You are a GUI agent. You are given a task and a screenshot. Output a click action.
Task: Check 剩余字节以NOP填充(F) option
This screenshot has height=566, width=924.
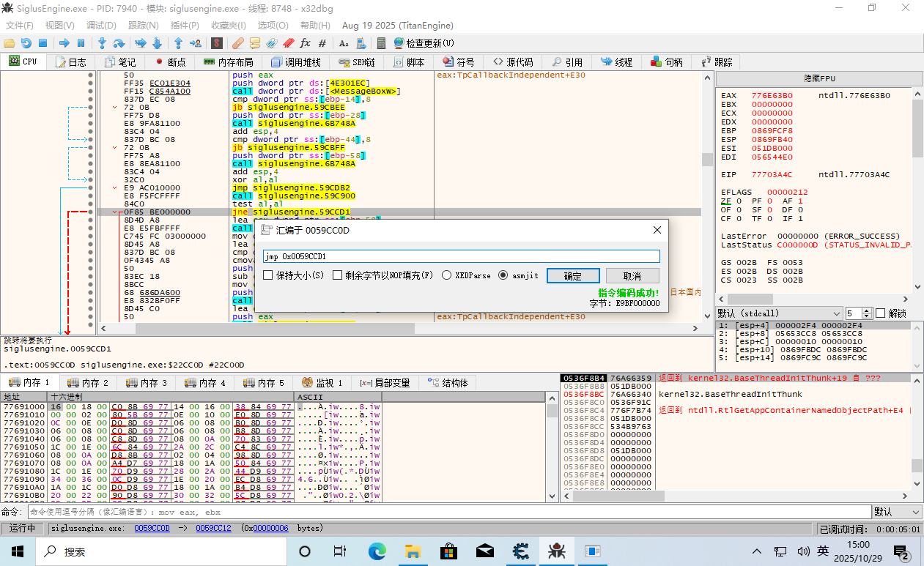338,275
